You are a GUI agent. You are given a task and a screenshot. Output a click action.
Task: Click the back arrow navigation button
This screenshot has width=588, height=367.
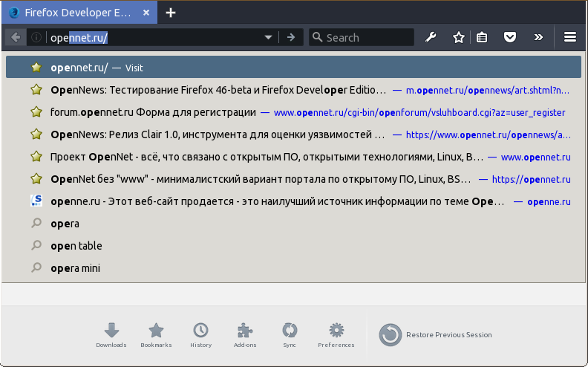coord(16,38)
